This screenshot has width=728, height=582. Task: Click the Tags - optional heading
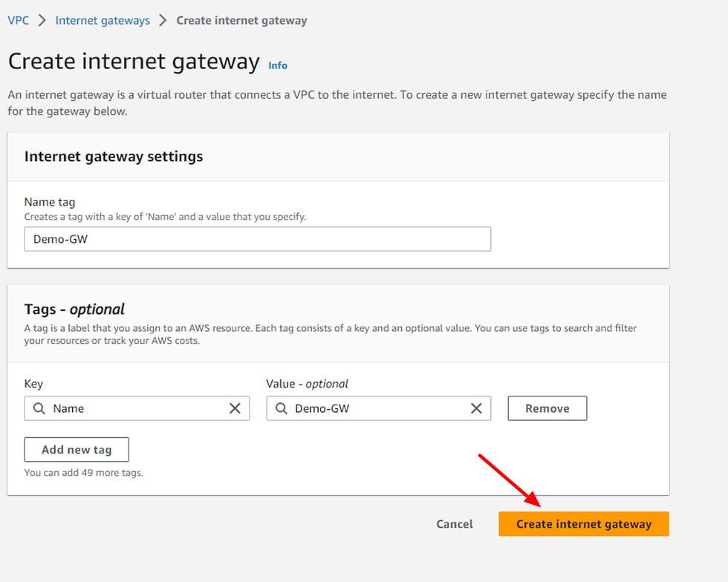point(74,309)
